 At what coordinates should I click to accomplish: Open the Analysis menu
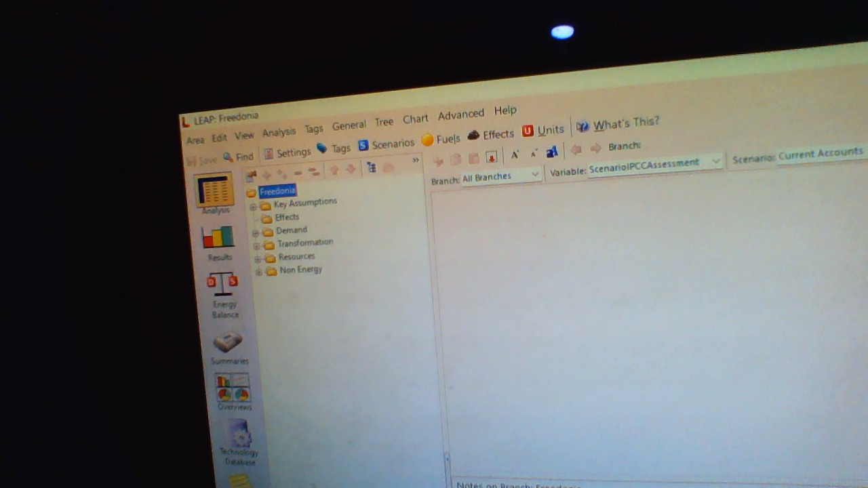coord(279,132)
